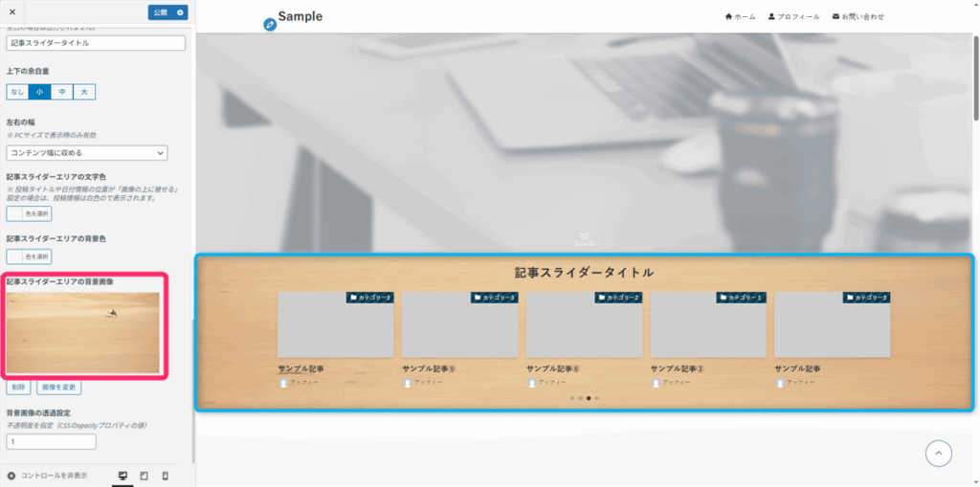
Task: Open the サンプル記事⑨ article title
Action: point(429,369)
